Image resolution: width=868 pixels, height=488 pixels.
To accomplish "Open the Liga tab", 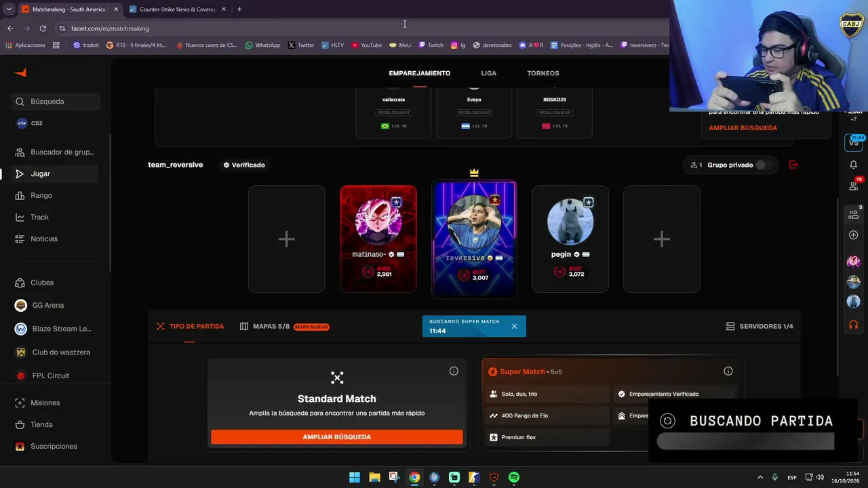I will (489, 73).
